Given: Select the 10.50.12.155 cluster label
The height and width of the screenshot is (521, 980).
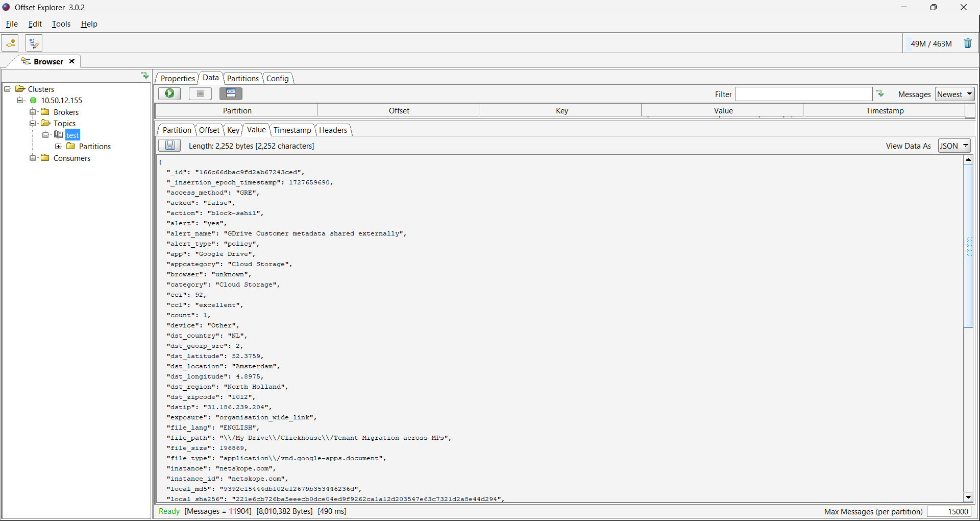Looking at the screenshot, I should [61, 101].
